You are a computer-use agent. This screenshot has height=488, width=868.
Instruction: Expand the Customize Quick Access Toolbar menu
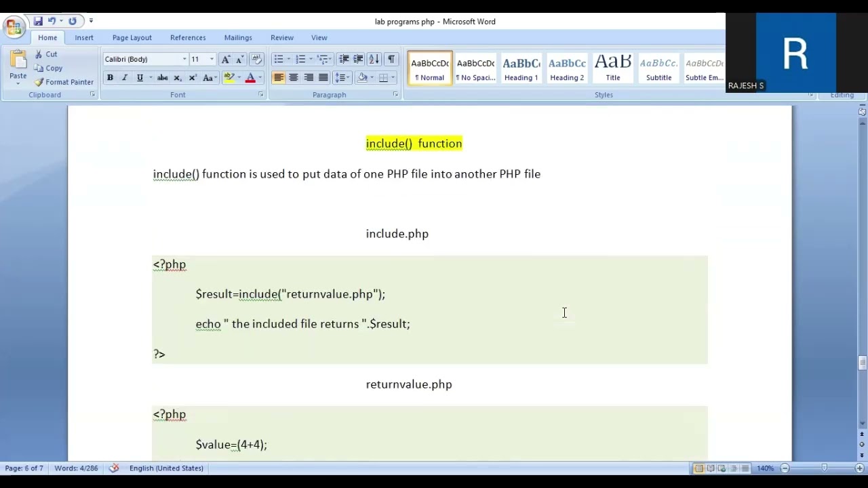click(x=92, y=21)
